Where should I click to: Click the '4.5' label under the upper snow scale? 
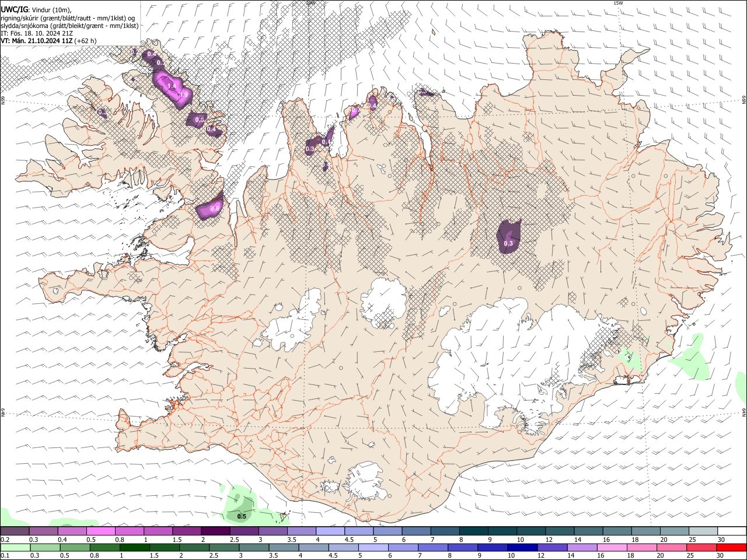349,540
